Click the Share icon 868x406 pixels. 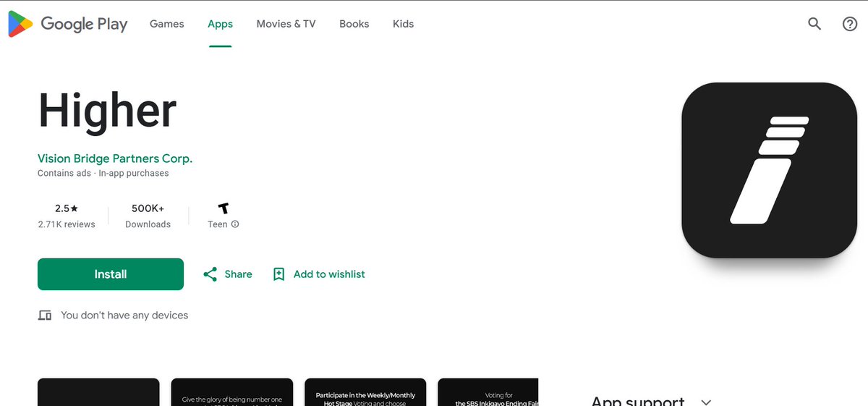(210, 274)
